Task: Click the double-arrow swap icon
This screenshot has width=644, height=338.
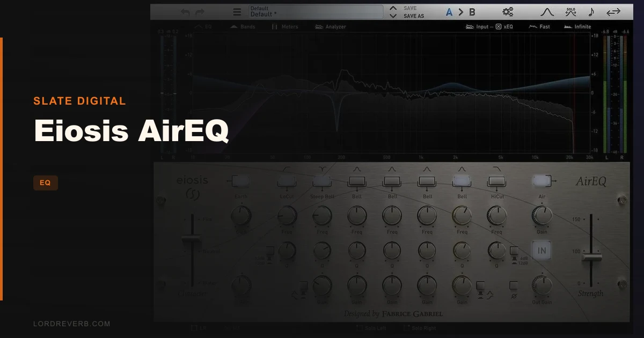Action: coord(613,12)
